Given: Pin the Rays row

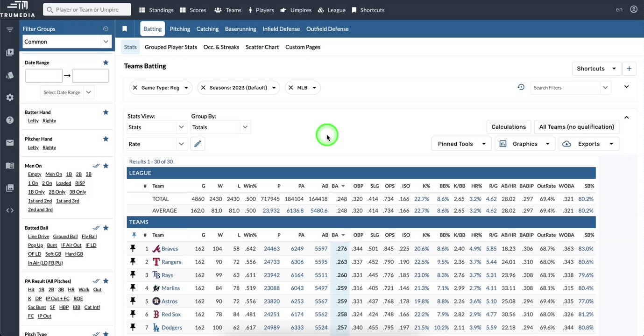Looking at the screenshot, I should [133, 275].
